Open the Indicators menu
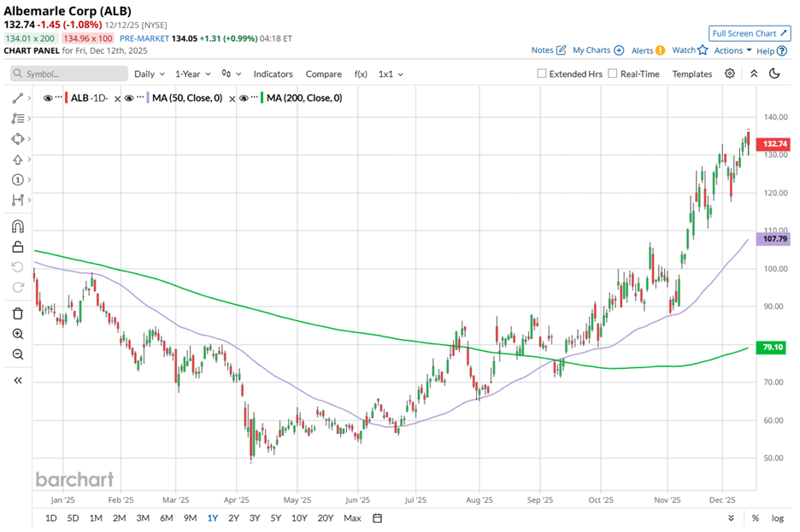800x532 pixels. point(273,74)
